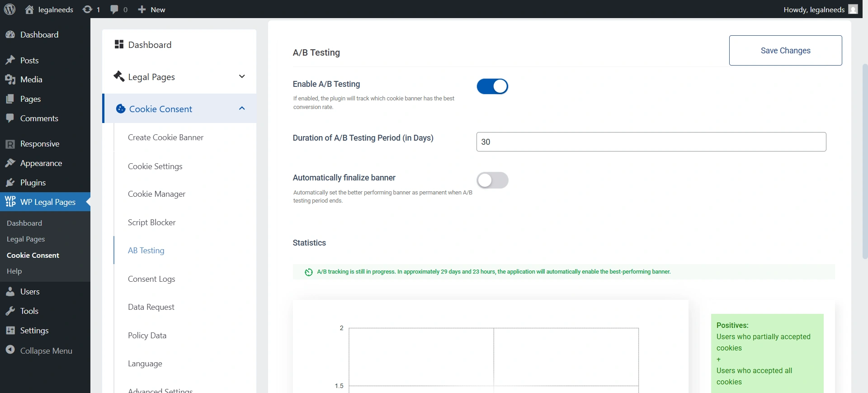
Task: Click the WordPress logo icon
Action: 9,9
